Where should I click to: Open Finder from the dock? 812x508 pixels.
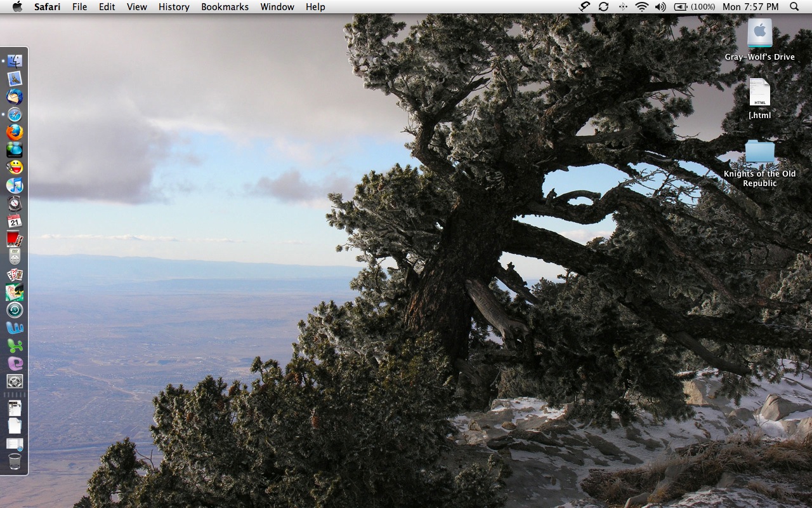tap(15, 61)
